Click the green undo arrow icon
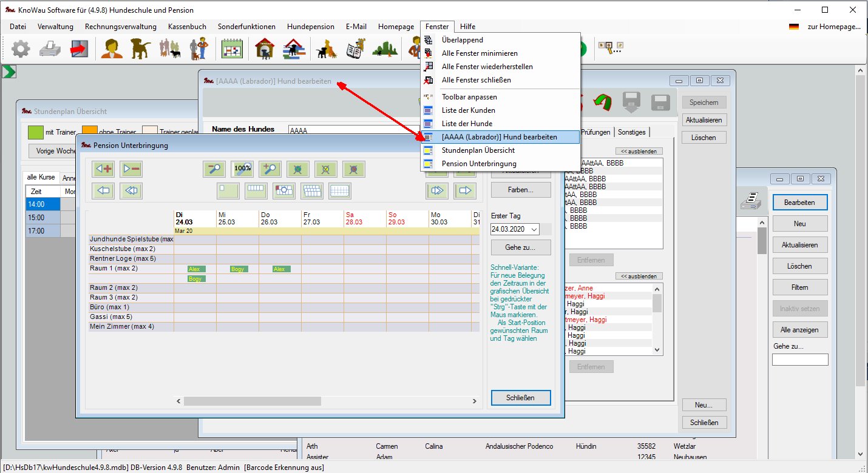868x473 pixels. (602, 102)
